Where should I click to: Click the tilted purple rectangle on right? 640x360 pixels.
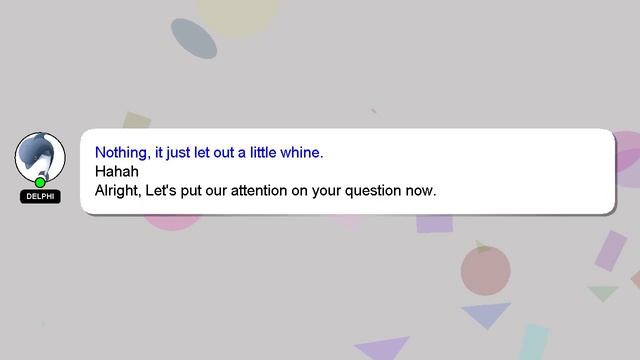611,251
